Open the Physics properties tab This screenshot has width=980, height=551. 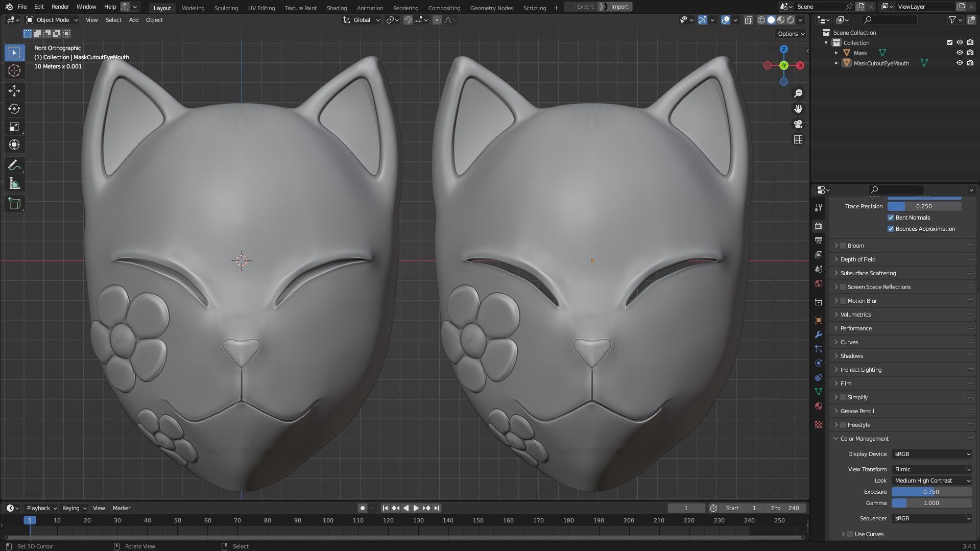(819, 363)
